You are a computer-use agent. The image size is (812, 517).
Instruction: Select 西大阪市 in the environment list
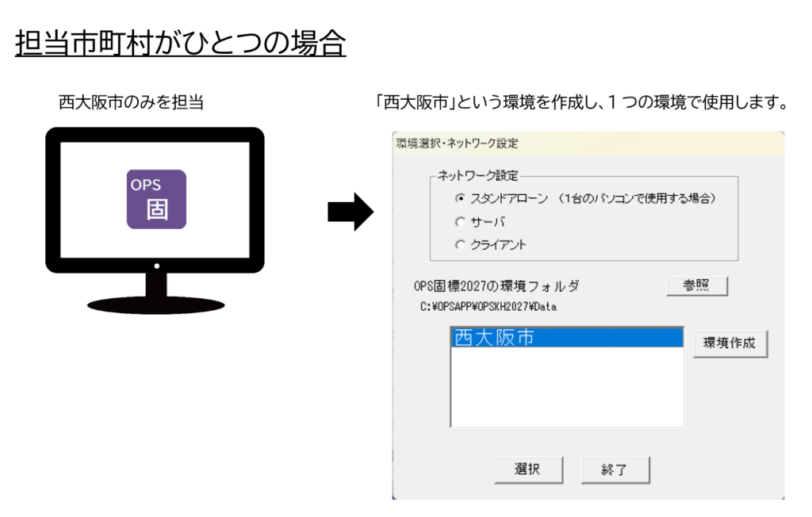(566, 338)
